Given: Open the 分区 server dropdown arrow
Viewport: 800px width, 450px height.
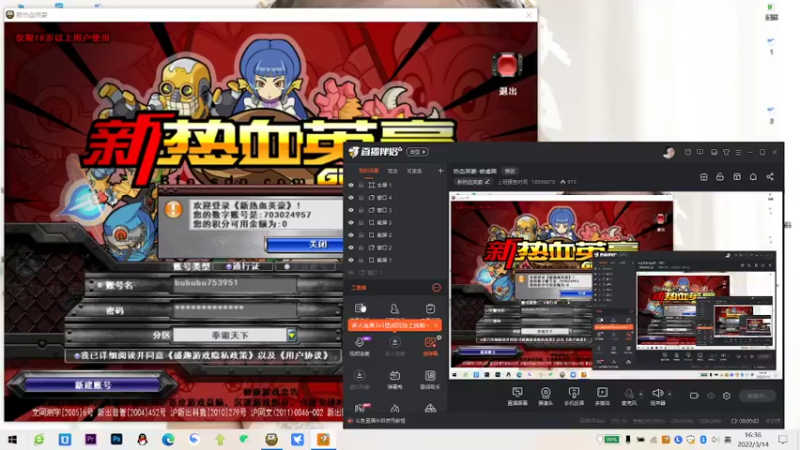Looking at the screenshot, I should coord(291,335).
